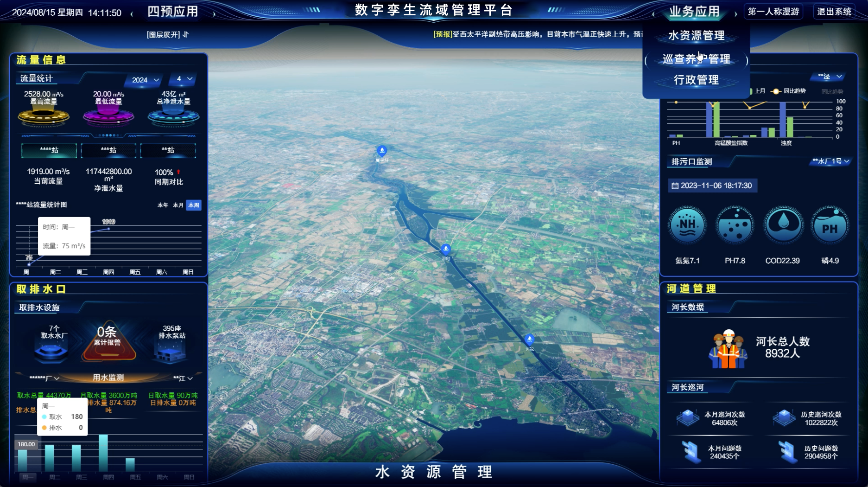
Task: Toggle the 同比趋势 legend series
Action: click(x=789, y=91)
